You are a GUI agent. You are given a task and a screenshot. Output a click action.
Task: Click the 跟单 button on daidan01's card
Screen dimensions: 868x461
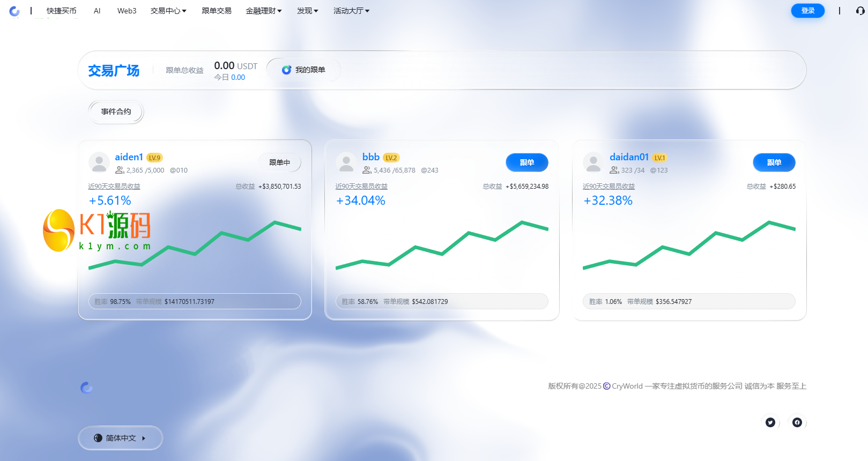pyautogui.click(x=774, y=162)
